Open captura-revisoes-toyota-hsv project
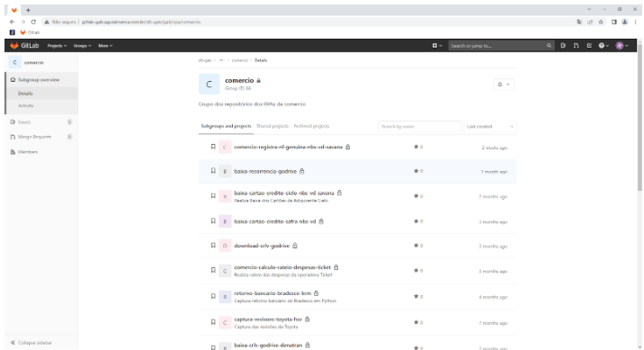 click(x=268, y=319)
